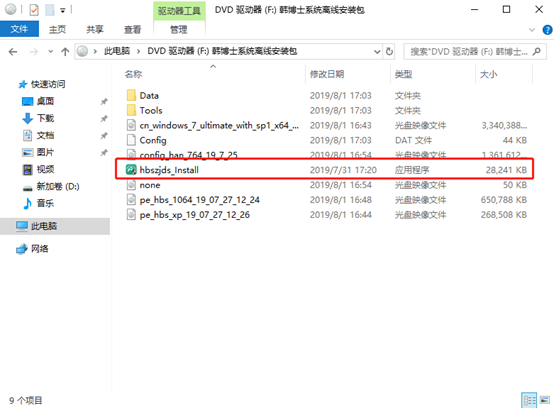Select the none disc image file icon
This screenshot has width=554, height=408.
point(131,185)
